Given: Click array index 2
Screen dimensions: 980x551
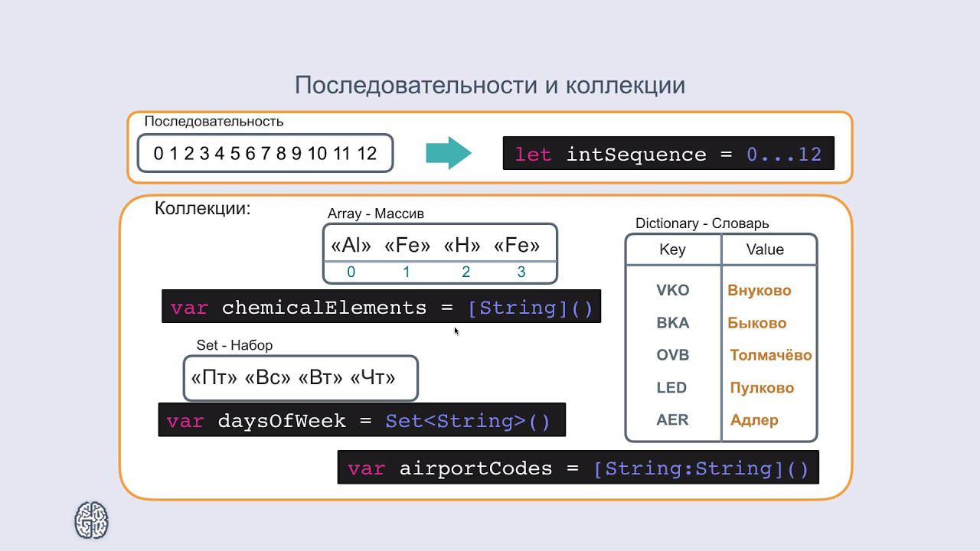Looking at the screenshot, I should (x=465, y=272).
